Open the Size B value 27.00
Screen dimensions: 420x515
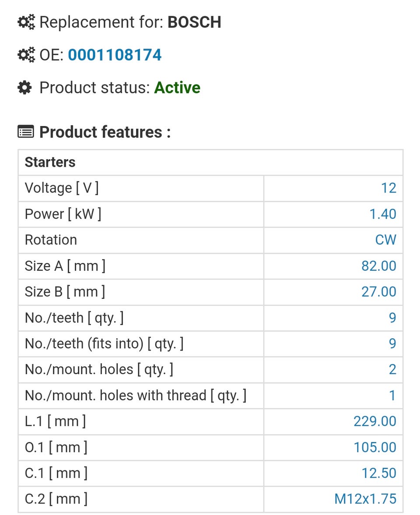pos(379,292)
